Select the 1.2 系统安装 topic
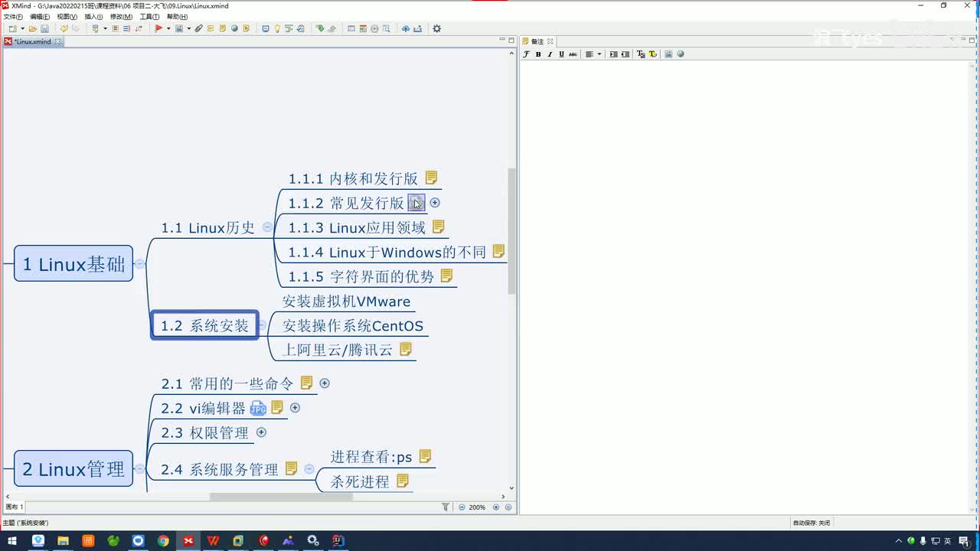Viewport: 980px width, 551px height. (204, 325)
